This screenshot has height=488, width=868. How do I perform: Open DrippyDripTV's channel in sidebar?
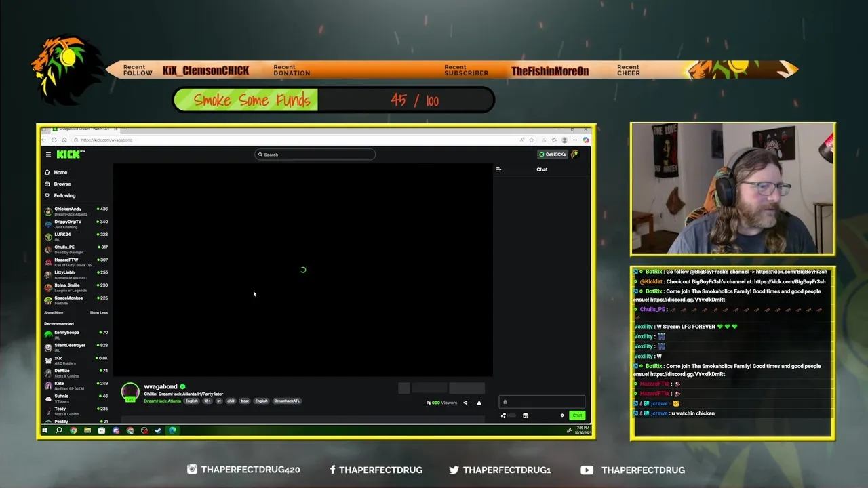pyautogui.click(x=76, y=224)
